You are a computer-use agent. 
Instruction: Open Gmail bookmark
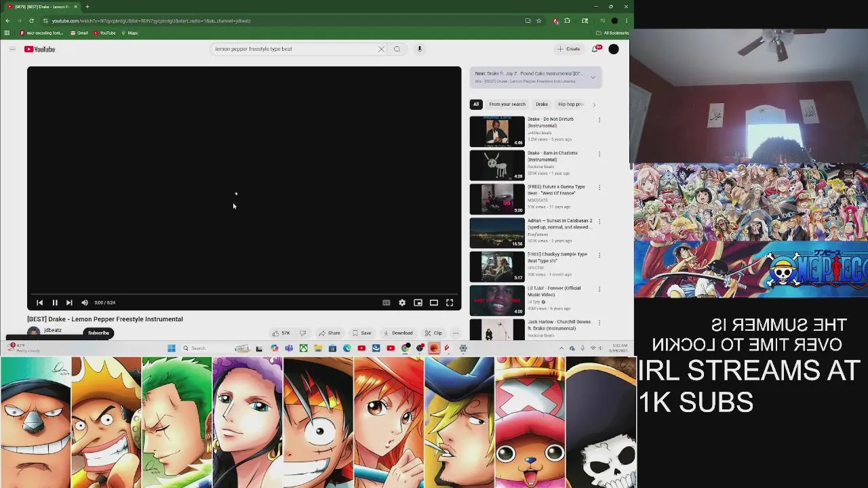(79, 33)
